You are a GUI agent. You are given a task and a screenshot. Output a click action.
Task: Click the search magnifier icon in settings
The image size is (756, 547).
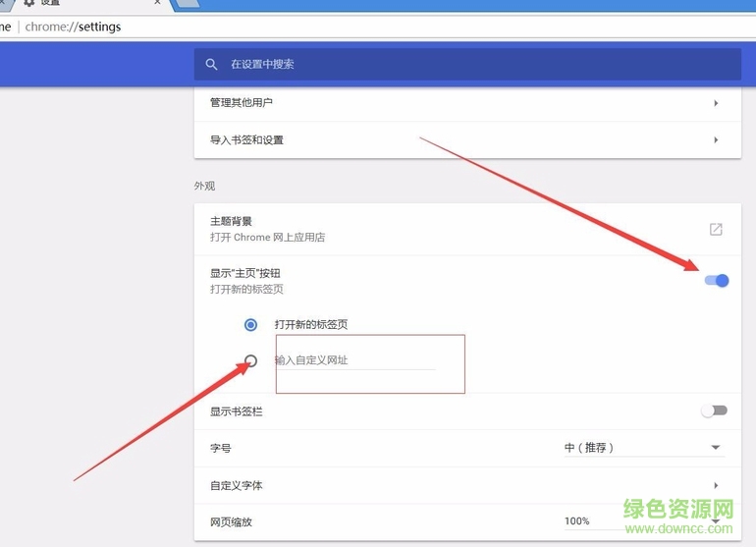211,65
